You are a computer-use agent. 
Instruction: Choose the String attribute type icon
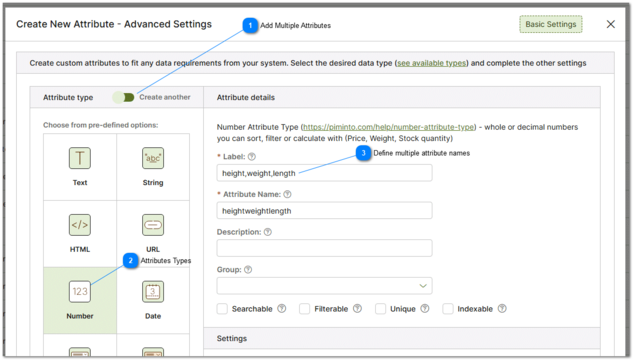[x=153, y=158]
